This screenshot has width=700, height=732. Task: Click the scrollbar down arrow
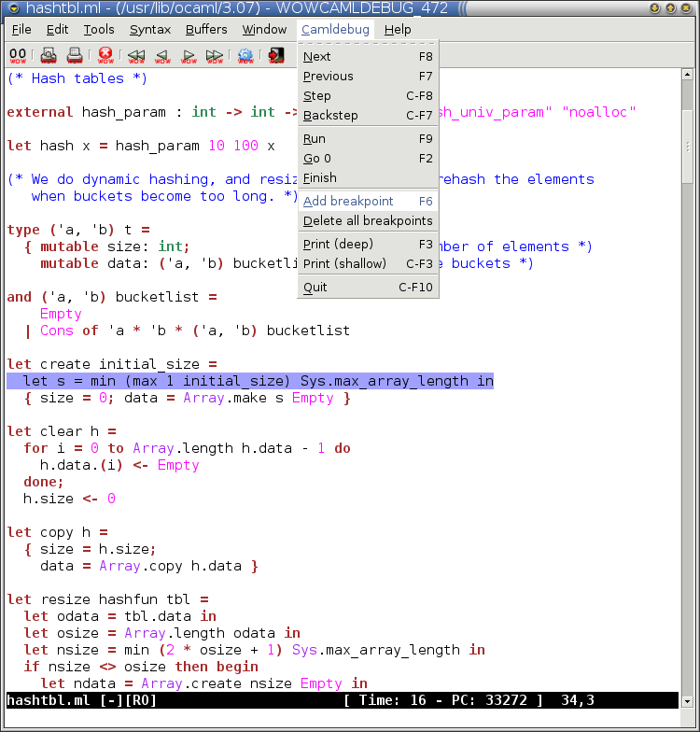(688, 700)
